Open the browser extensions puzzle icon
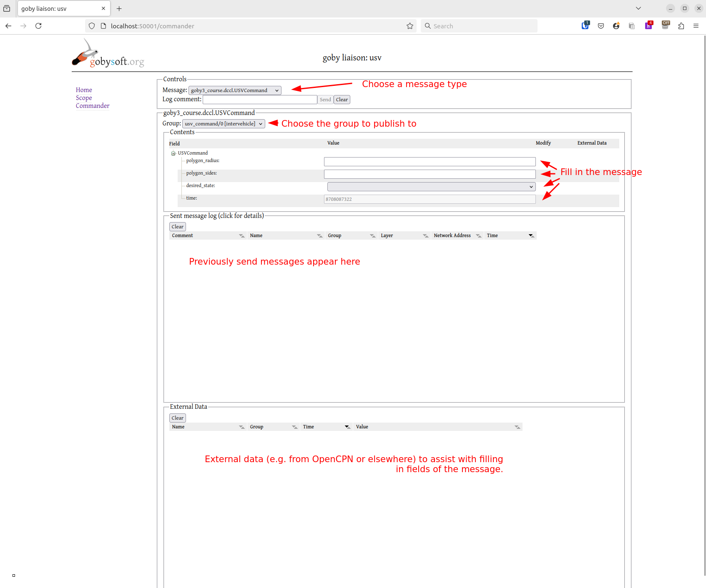The width and height of the screenshot is (706, 588). [681, 26]
